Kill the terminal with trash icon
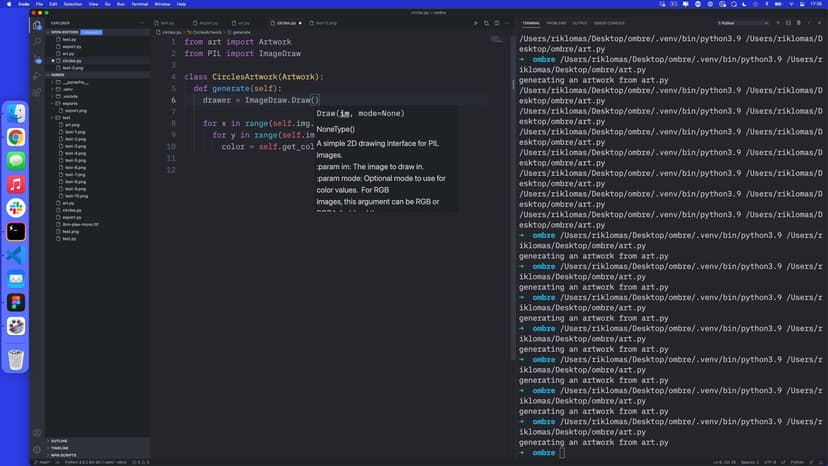Image resolution: width=828 pixels, height=466 pixels. pyautogui.click(x=796, y=22)
